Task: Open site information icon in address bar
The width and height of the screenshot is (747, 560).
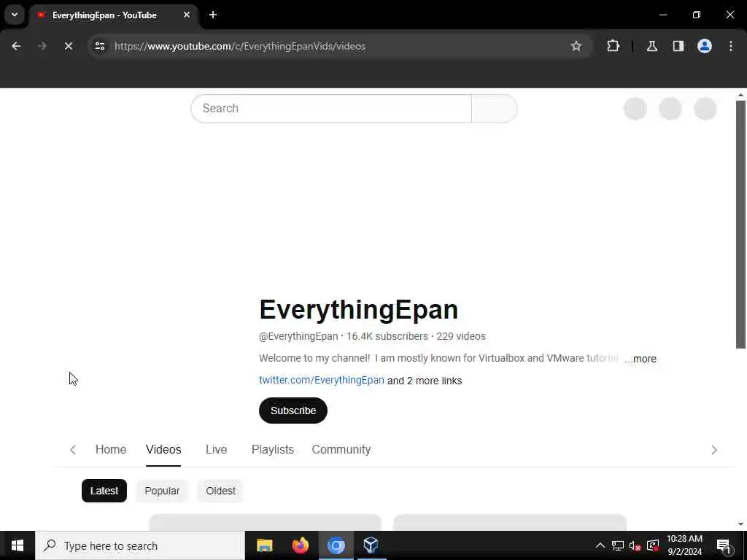Action: 100,46
